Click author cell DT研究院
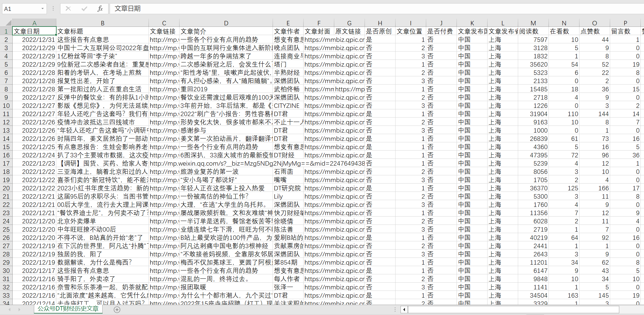 click(288, 188)
